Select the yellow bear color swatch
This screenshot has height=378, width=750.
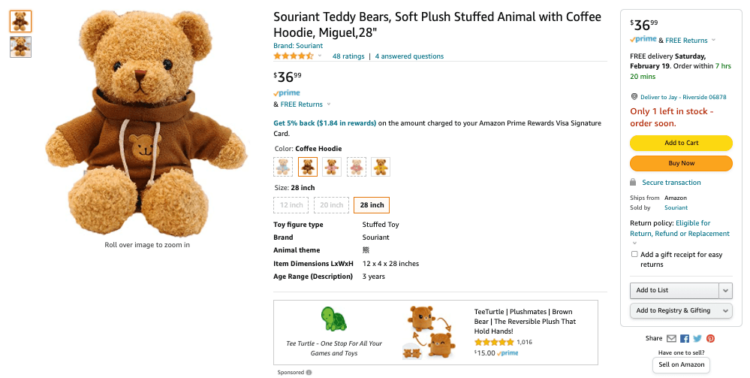380,167
